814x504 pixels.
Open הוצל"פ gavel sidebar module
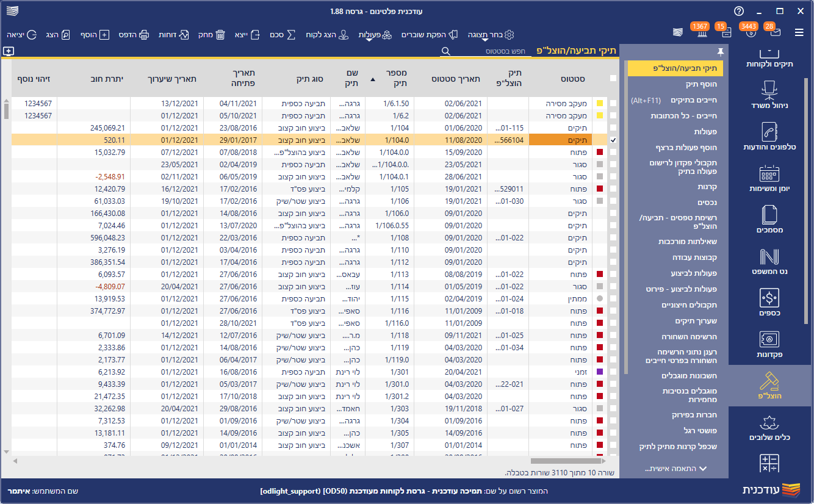[769, 386]
